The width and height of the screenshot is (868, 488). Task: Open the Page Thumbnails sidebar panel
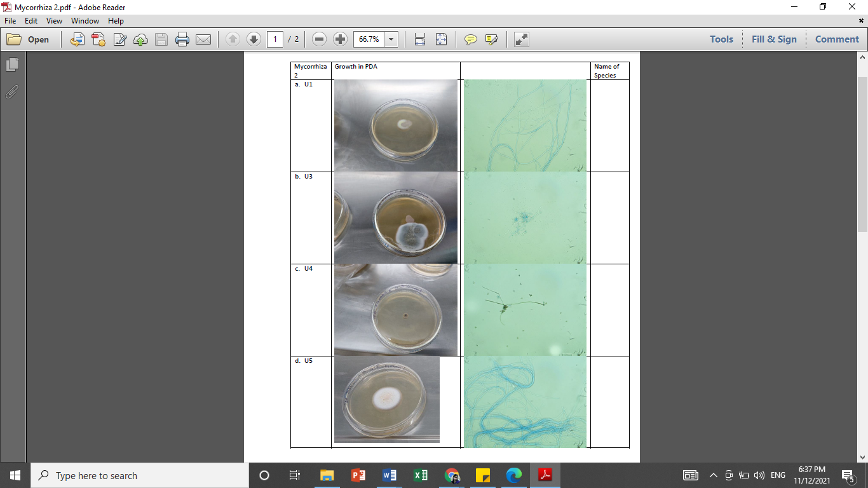[x=13, y=64]
